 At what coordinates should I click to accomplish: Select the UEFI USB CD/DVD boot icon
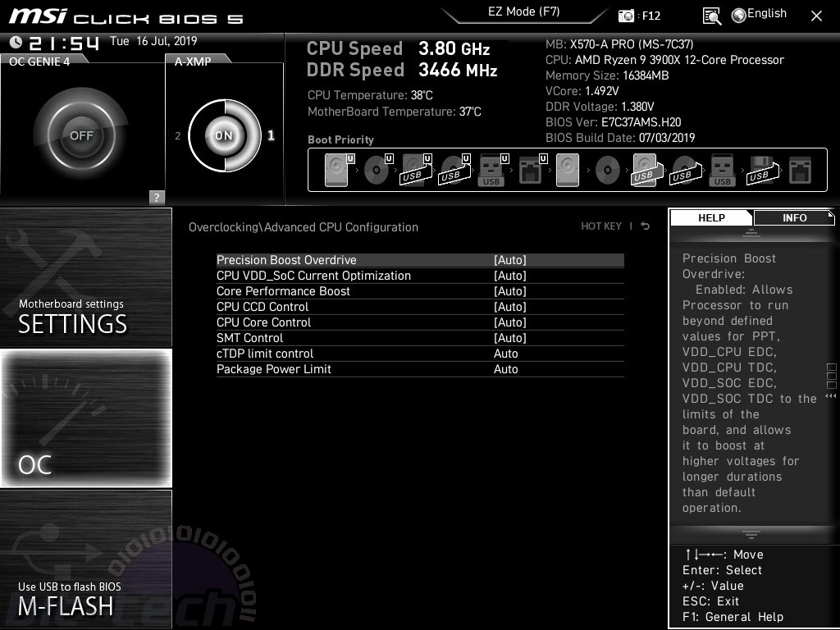tap(454, 170)
